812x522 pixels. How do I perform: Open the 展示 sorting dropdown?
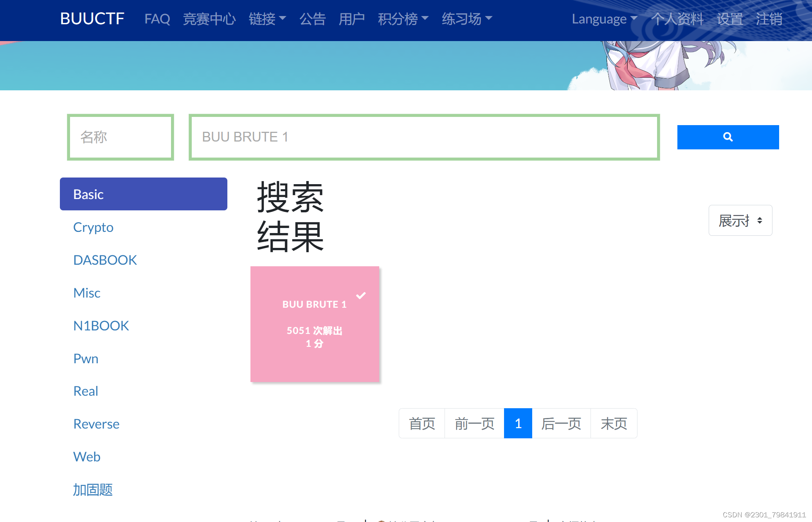(740, 220)
